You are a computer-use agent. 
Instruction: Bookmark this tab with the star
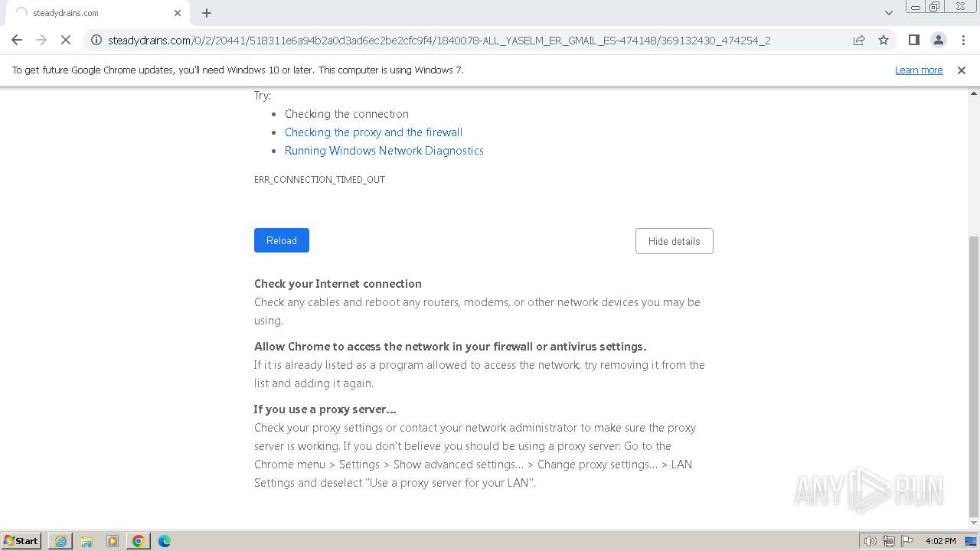[884, 40]
